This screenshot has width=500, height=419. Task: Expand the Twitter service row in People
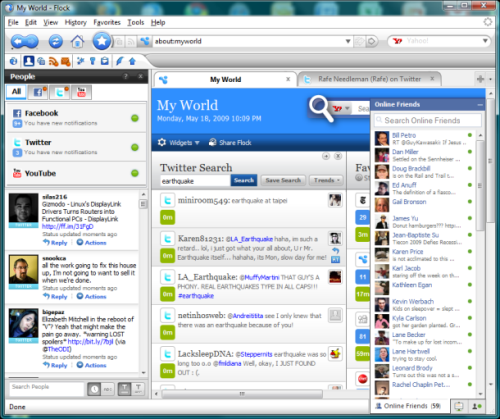tap(76, 147)
